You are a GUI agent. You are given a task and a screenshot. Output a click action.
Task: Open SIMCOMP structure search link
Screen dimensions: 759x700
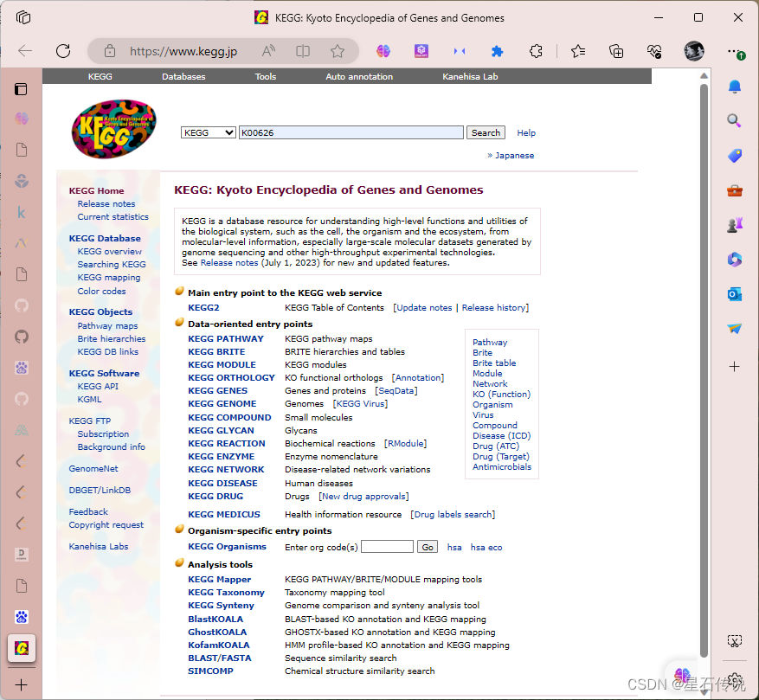click(x=210, y=671)
